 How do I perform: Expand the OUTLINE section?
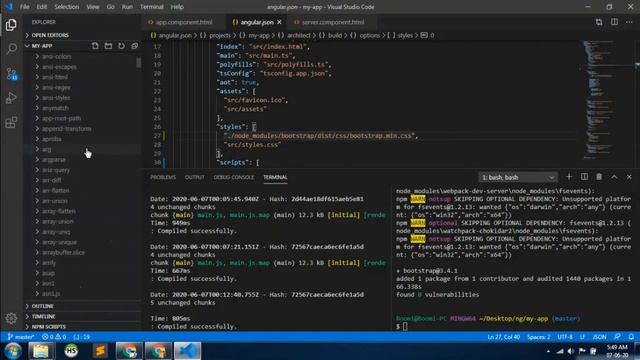pyautogui.click(x=82, y=306)
